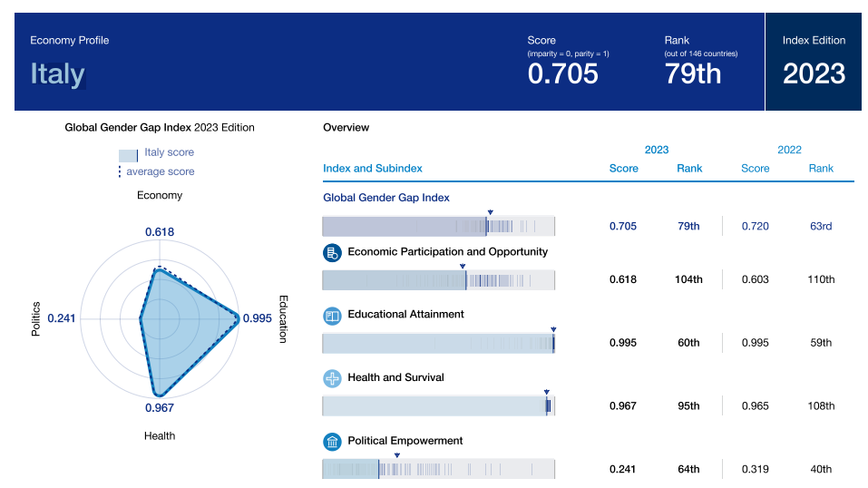868x488 pixels.
Task: Click the Italy country title
Action: point(58,73)
